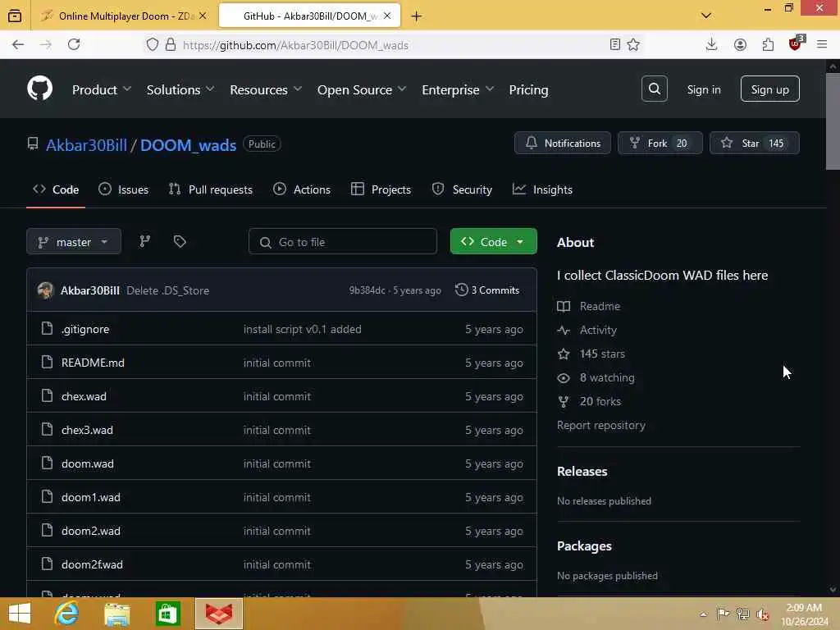Switch to the Issues tab

point(124,189)
